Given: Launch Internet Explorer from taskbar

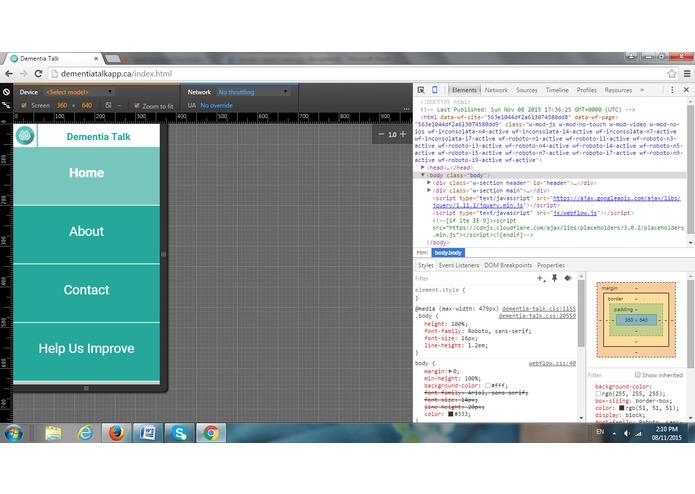Looking at the screenshot, I should (85, 433).
